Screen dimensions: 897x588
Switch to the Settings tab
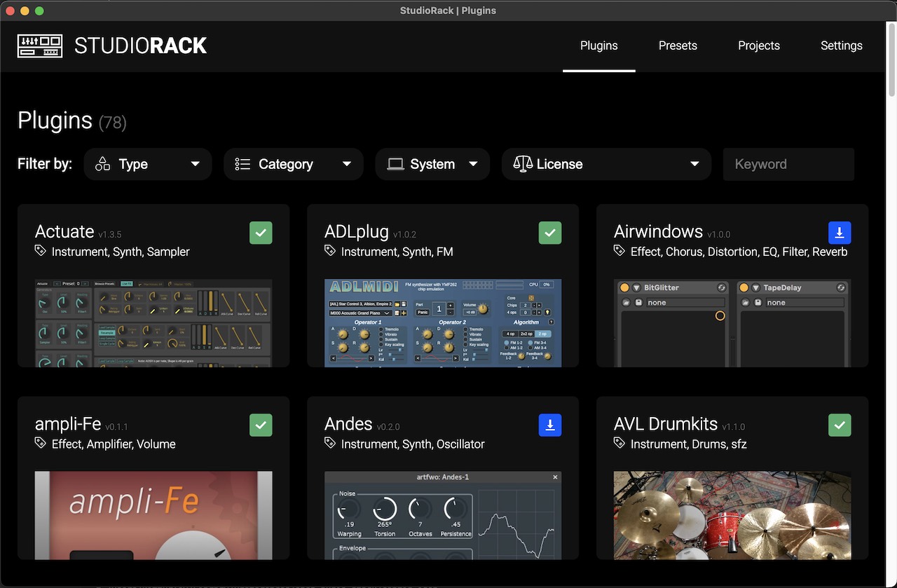[x=842, y=46]
